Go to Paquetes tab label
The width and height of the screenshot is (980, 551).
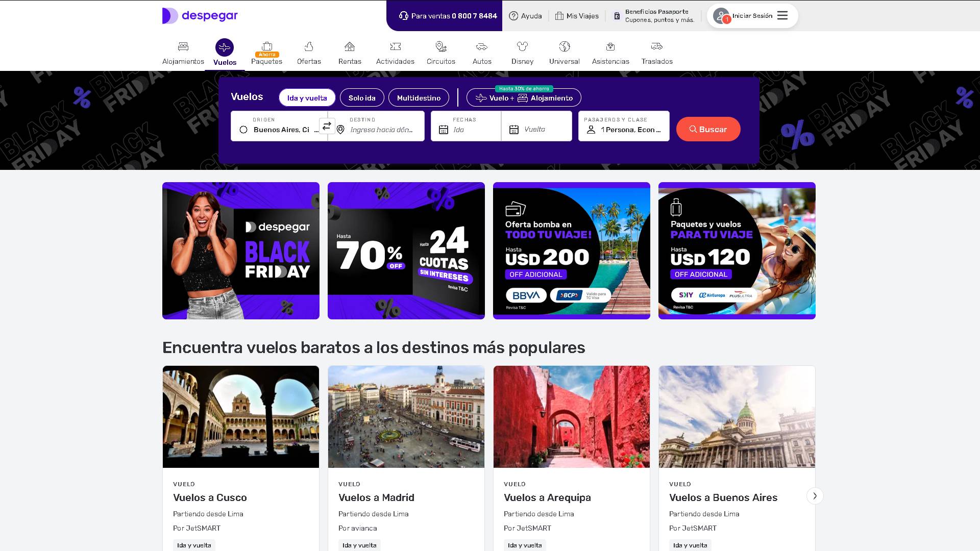(x=266, y=61)
